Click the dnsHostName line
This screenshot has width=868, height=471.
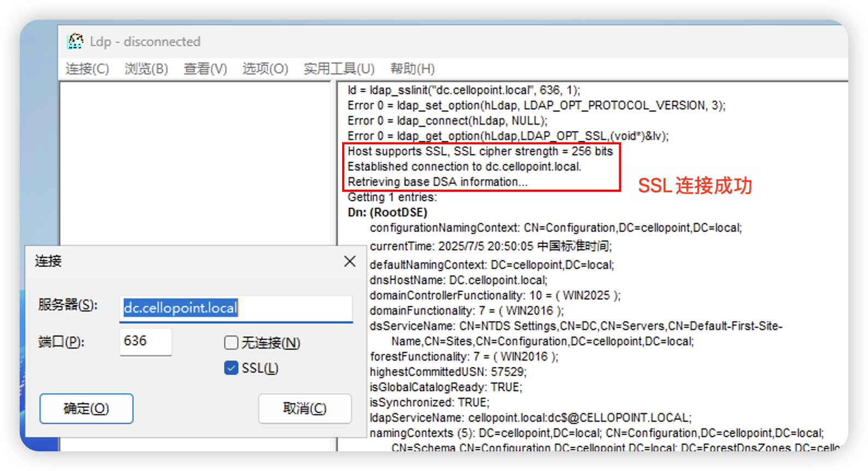(459, 280)
